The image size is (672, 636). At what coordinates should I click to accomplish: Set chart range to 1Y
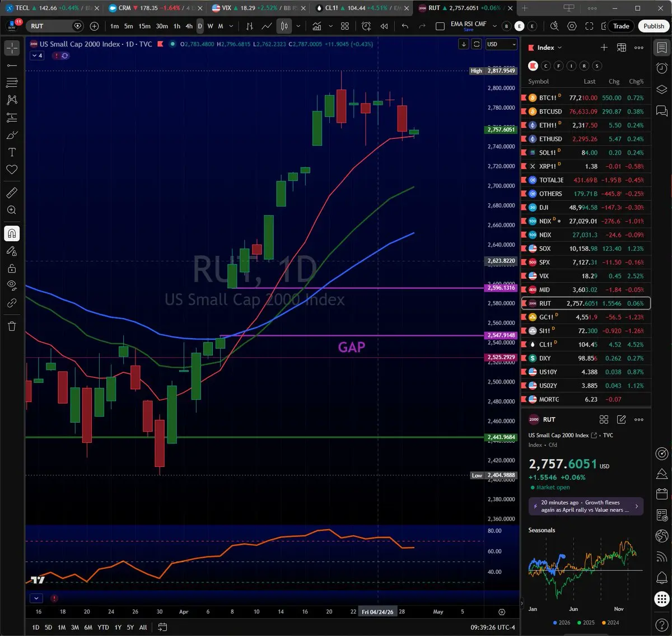point(118,627)
